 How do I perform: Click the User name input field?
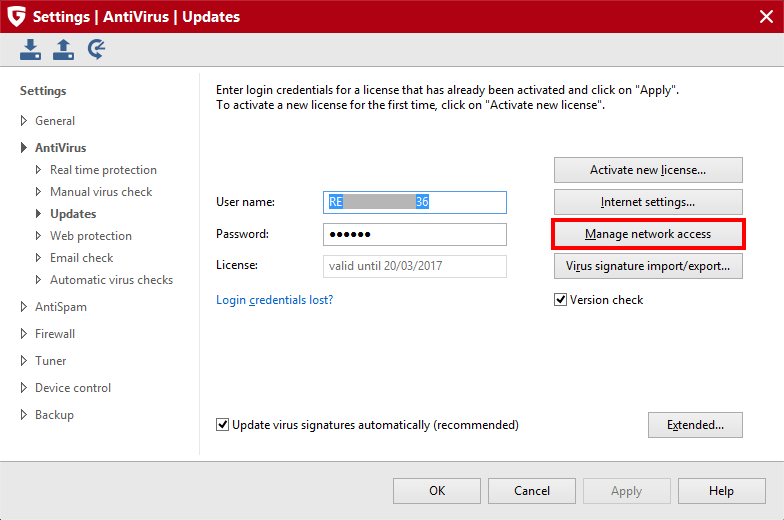[415, 202]
